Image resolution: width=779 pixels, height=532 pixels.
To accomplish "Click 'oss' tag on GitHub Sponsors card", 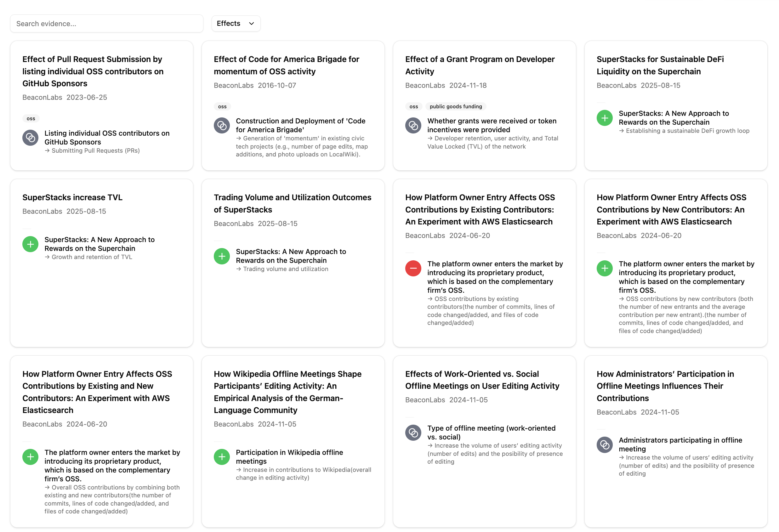I will [31, 119].
